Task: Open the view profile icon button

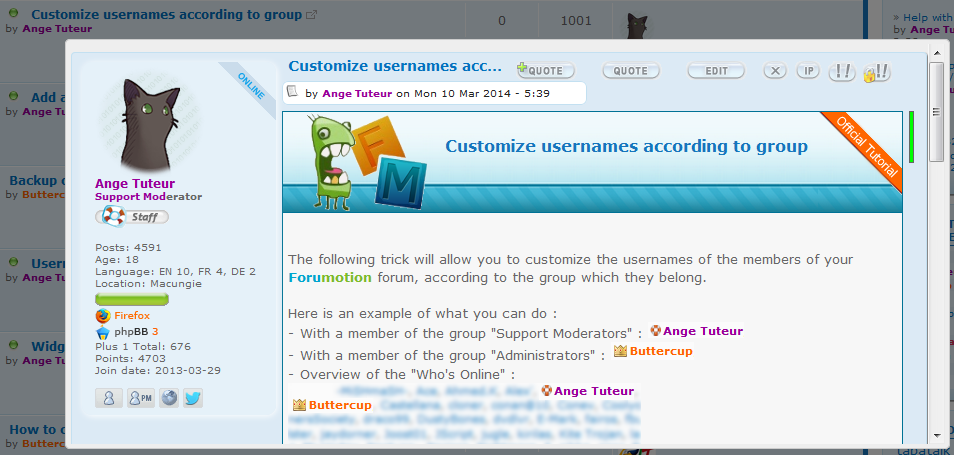Action: [x=109, y=398]
